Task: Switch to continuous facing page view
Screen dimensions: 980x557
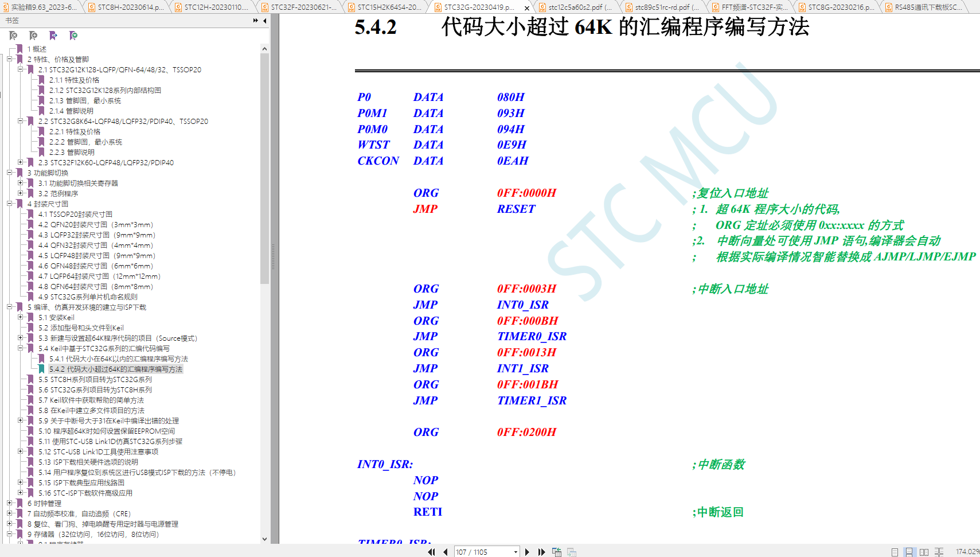Action: [939, 552]
